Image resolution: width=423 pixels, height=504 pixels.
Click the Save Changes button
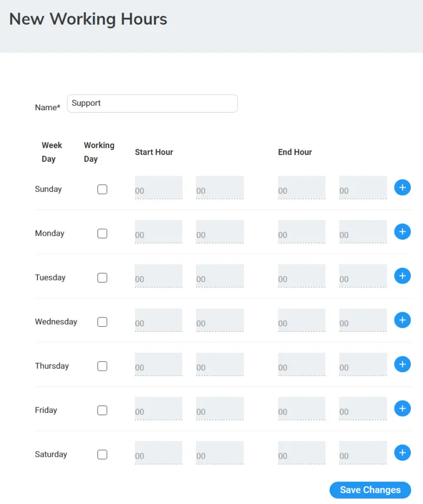coord(370,490)
